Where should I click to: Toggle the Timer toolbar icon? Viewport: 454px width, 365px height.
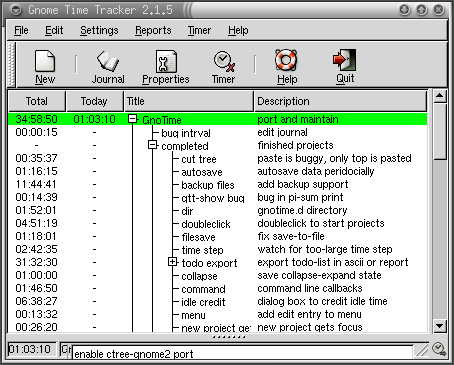click(224, 61)
